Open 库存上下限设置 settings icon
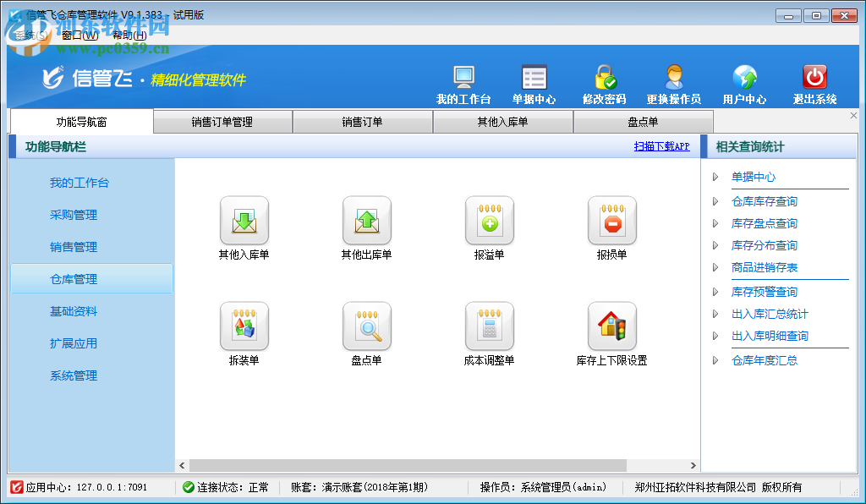Viewport: 866px width, 504px height. (x=611, y=326)
